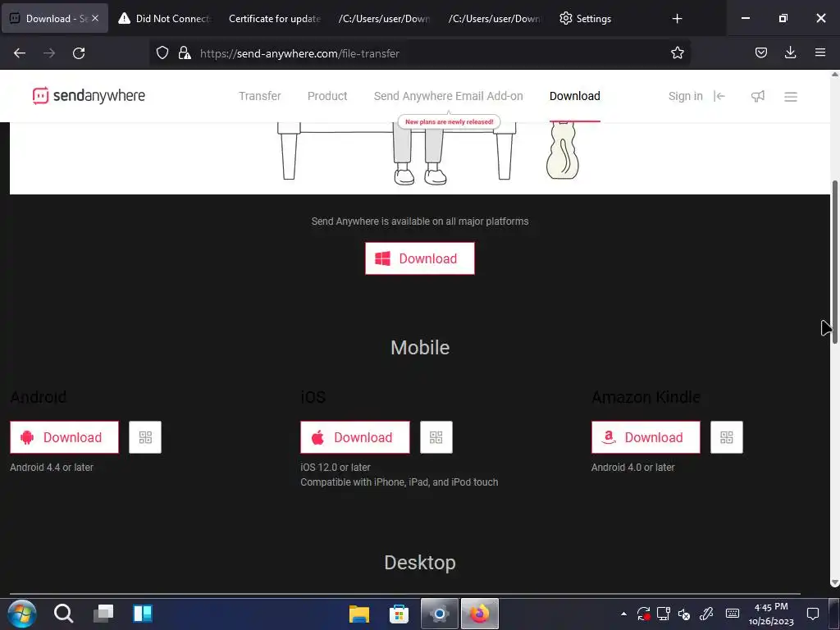Open the Product menu item
The image size is (840, 630).
pos(327,97)
